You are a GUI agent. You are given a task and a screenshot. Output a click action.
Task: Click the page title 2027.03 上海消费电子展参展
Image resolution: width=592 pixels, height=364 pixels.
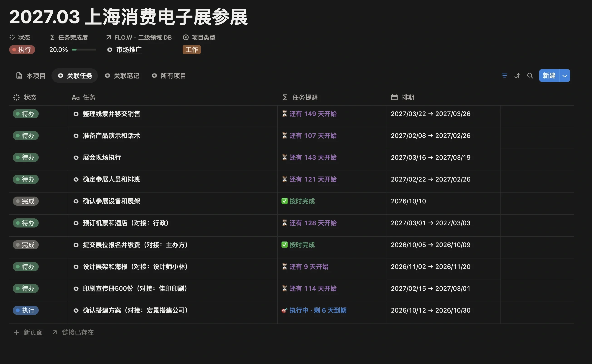coord(128,17)
